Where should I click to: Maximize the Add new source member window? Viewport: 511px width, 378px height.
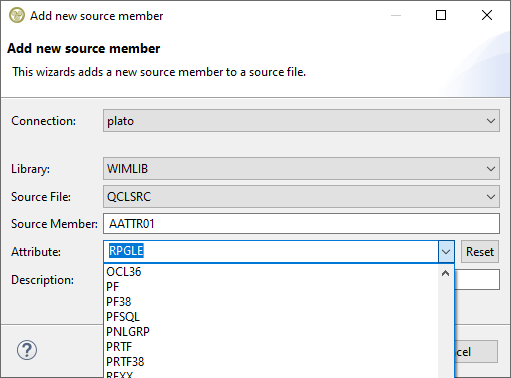pos(441,15)
